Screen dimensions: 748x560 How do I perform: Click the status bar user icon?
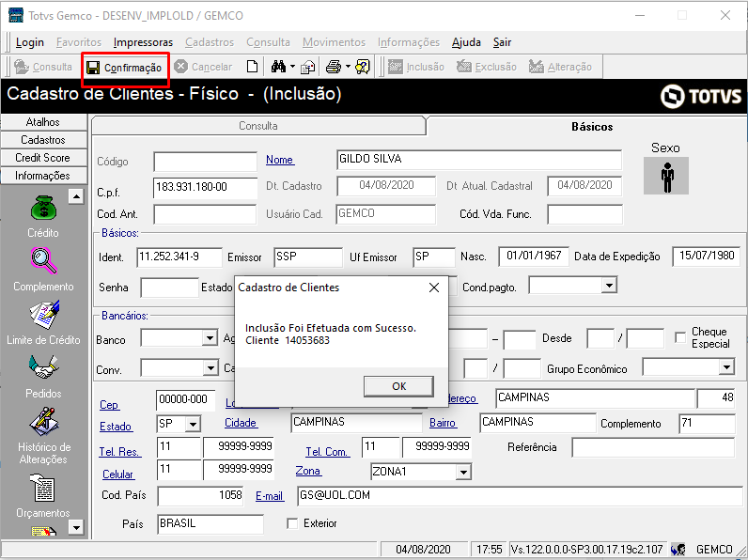(x=678, y=549)
